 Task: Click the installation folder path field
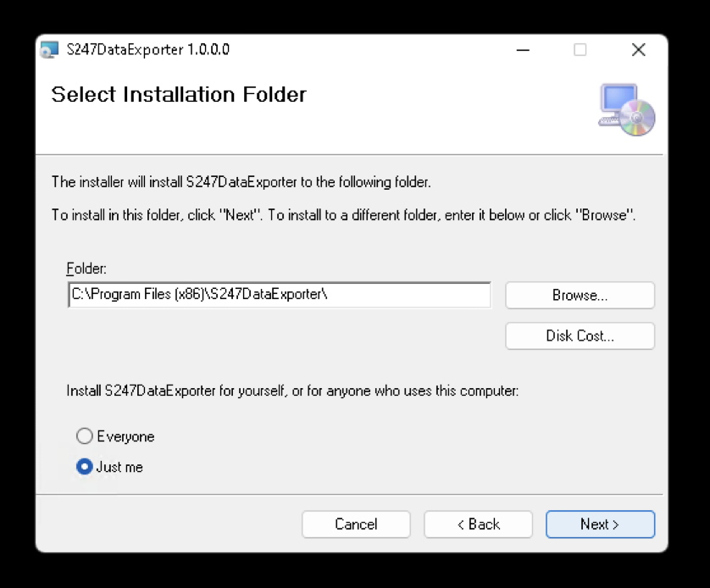pyautogui.click(x=280, y=295)
